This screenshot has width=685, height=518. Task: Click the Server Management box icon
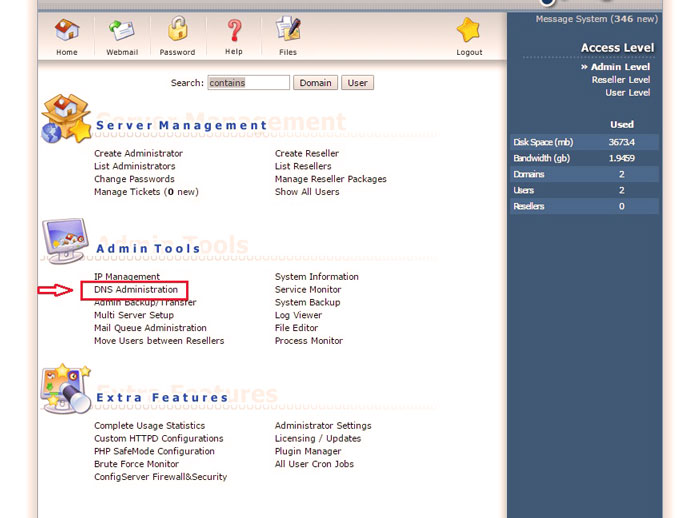pyautogui.click(x=66, y=118)
